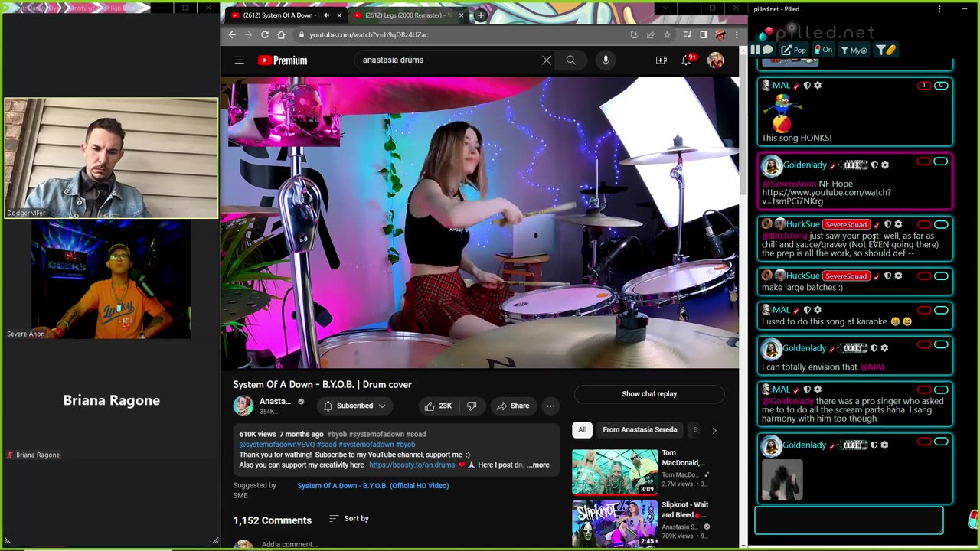This screenshot has height=551, width=980.
Task: Click the 'Add a comment...' field
Action: [x=289, y=544]
